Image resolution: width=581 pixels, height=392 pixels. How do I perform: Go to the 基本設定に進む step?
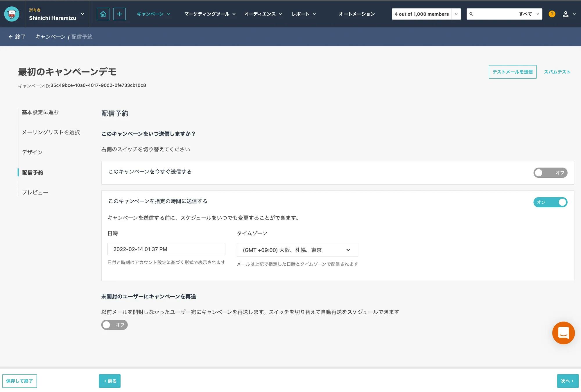pos(40,112)
